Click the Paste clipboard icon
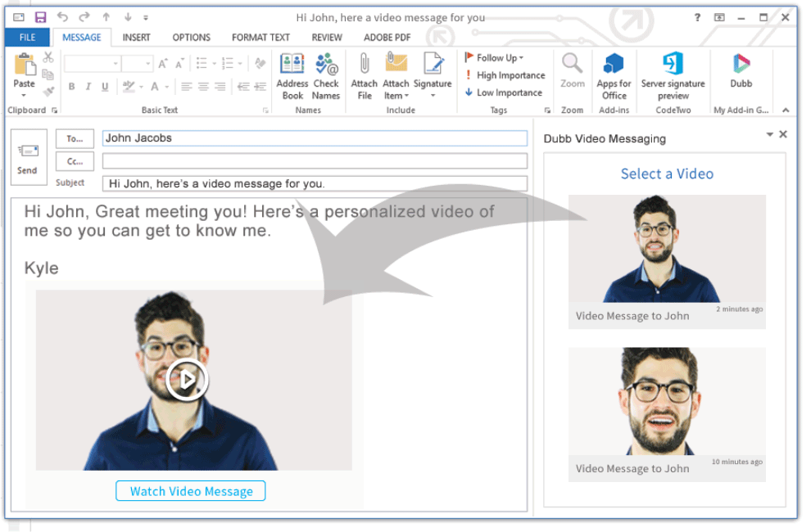 tap(25, 65)
